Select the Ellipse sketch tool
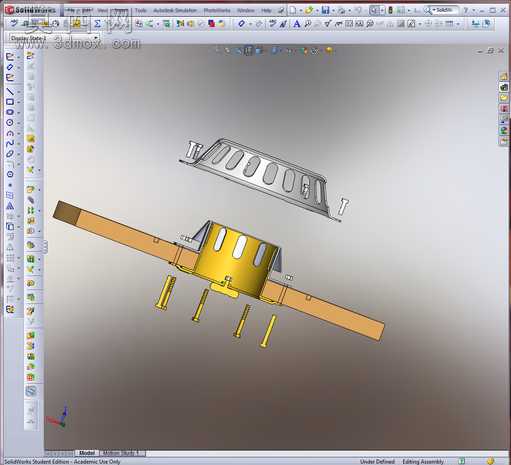The width and height of the screenshot is (511, 465). (10, 153)
